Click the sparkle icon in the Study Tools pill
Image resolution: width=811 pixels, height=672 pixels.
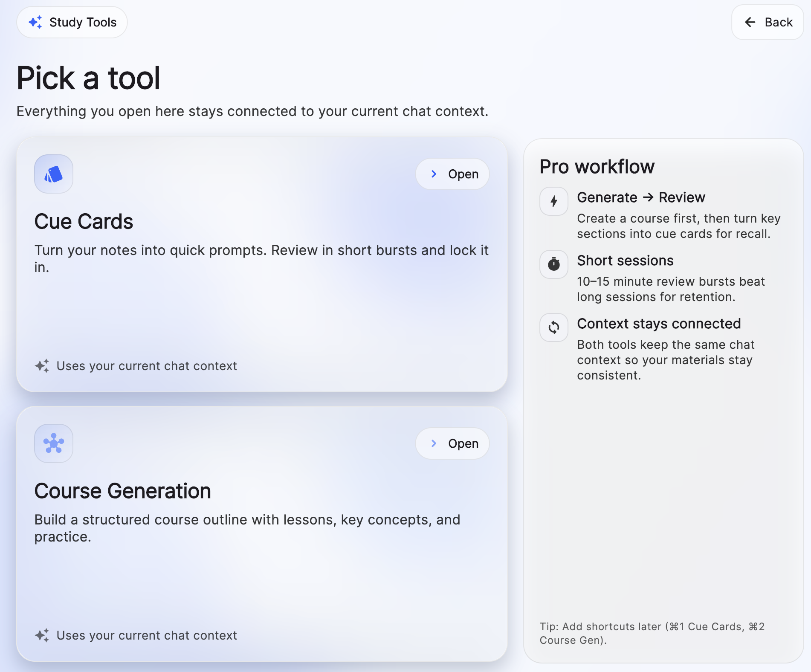click(x=36, y=22)
